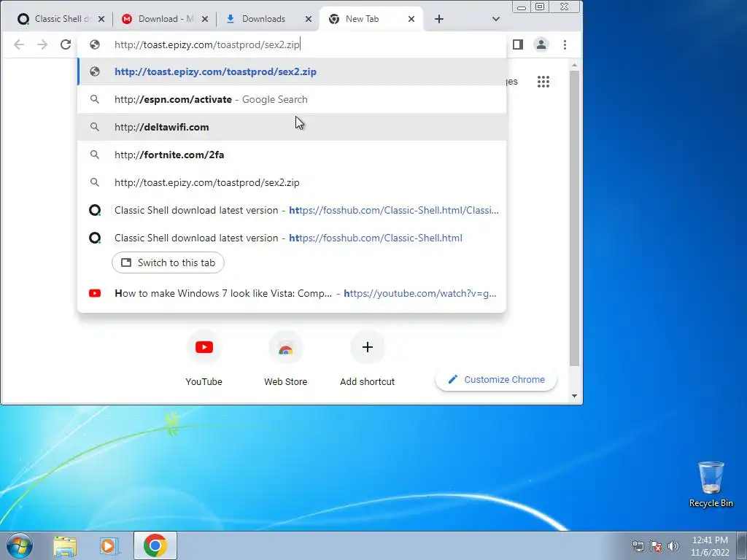The width and height of the screenshot is (747, 560).
Task: Open a new tab with plus button
Action: click(439, 19)
